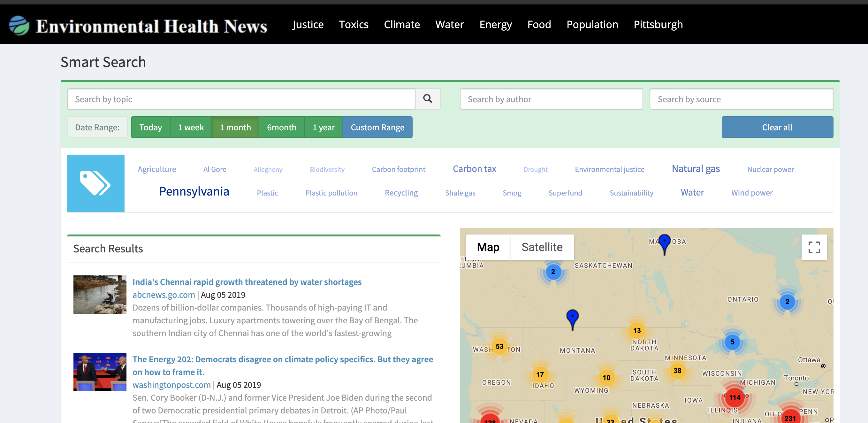
Task: Click the blue 5 cluster marker
Action: (732, 342)
